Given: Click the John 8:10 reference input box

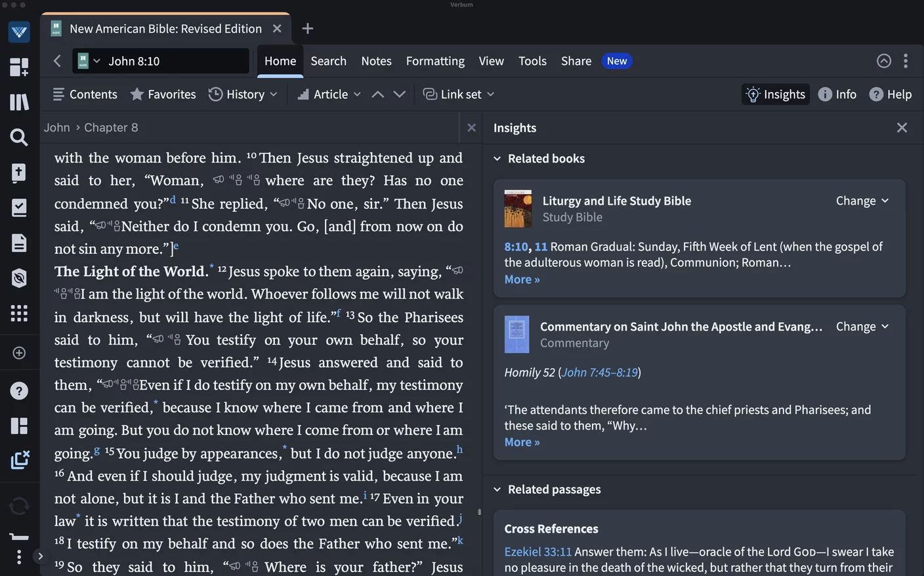Looking at the screenshot, I should coord(174,61).
